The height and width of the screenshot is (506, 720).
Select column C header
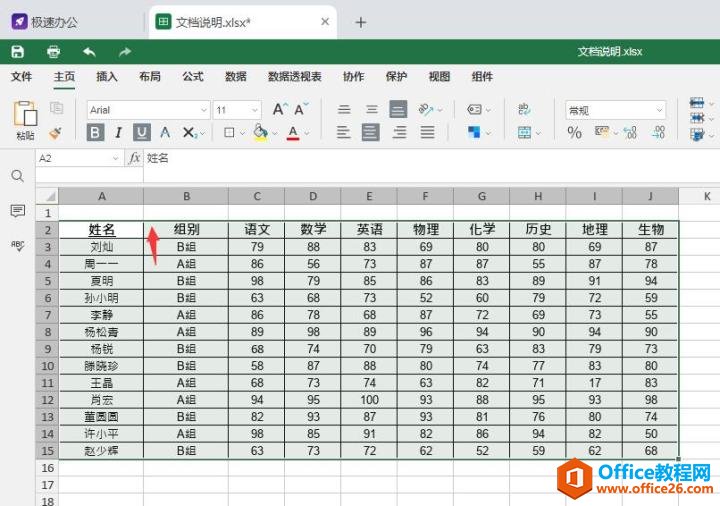tap(257, 196)
